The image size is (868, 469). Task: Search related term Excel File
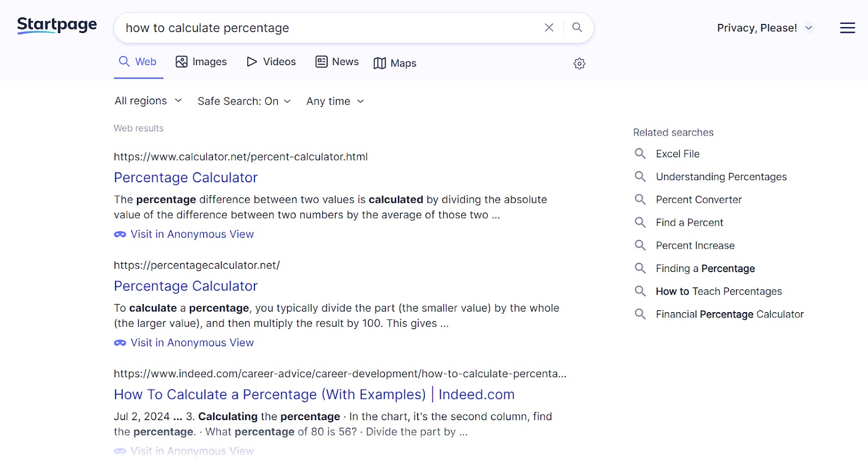678,154
